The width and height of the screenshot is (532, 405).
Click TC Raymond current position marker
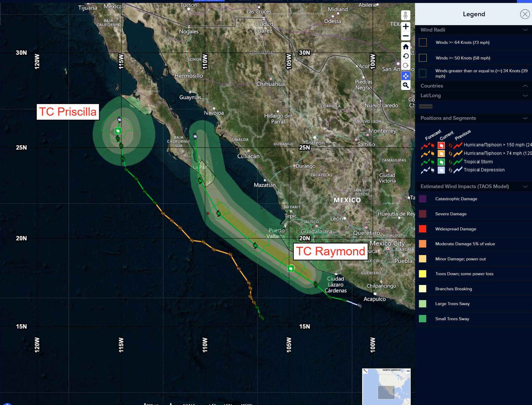(291, 268)
